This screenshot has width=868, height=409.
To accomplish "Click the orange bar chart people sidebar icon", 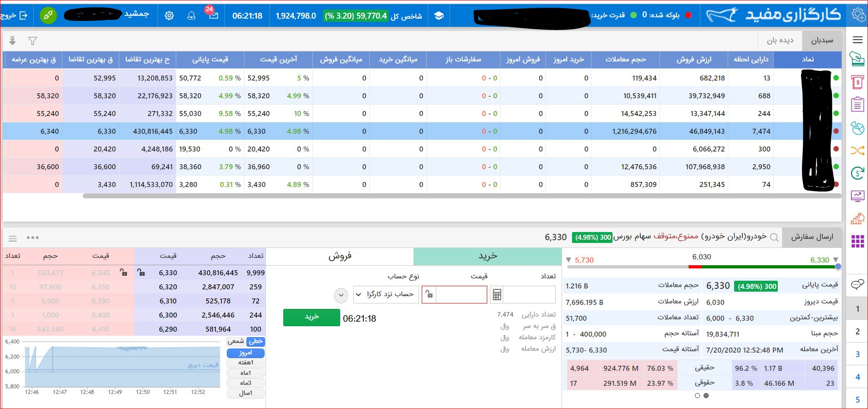I will 858,219.
